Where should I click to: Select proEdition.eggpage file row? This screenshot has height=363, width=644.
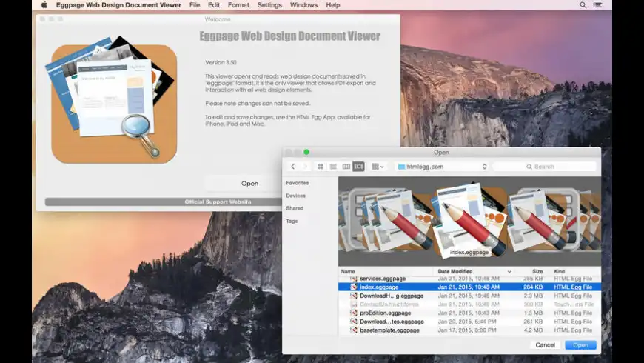click(469, 313)
